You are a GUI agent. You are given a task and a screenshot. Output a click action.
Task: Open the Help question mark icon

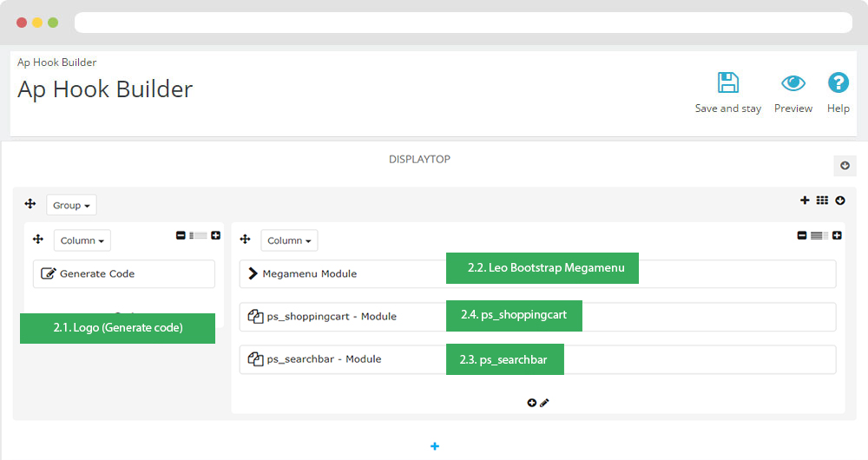(x=838, y=83)
